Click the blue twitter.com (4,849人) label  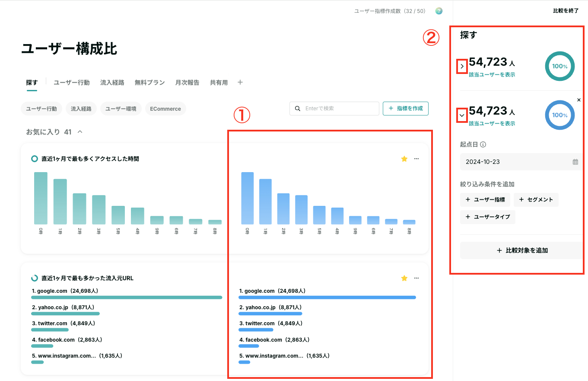click(270, 323)
